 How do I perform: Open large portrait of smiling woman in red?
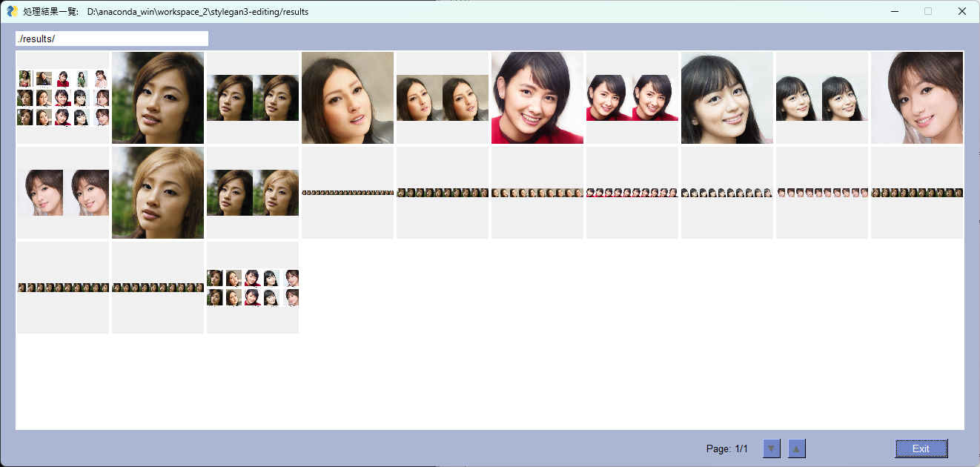[x=537, y=98]
